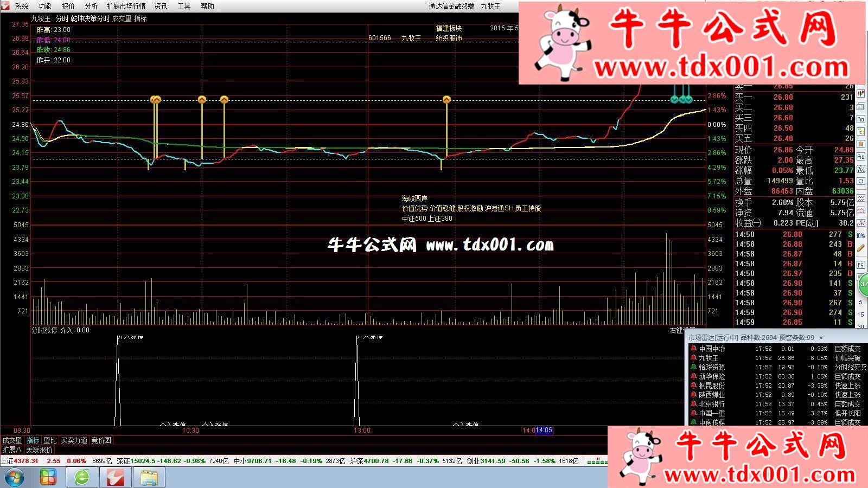Click the 10% scale icon in right sidebar
The width and height of the screenshot is (868, 488).
click(861, 235)
